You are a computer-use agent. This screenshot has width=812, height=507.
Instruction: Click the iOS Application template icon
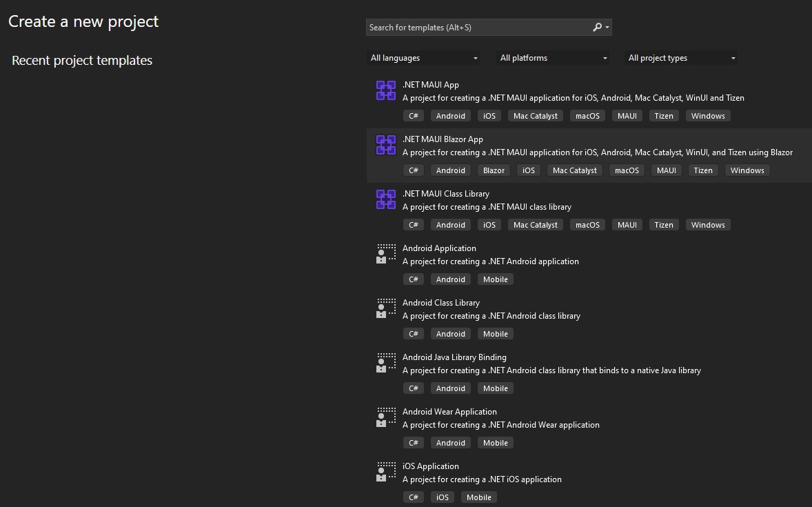pyautogui.click(x=386, y=472)
